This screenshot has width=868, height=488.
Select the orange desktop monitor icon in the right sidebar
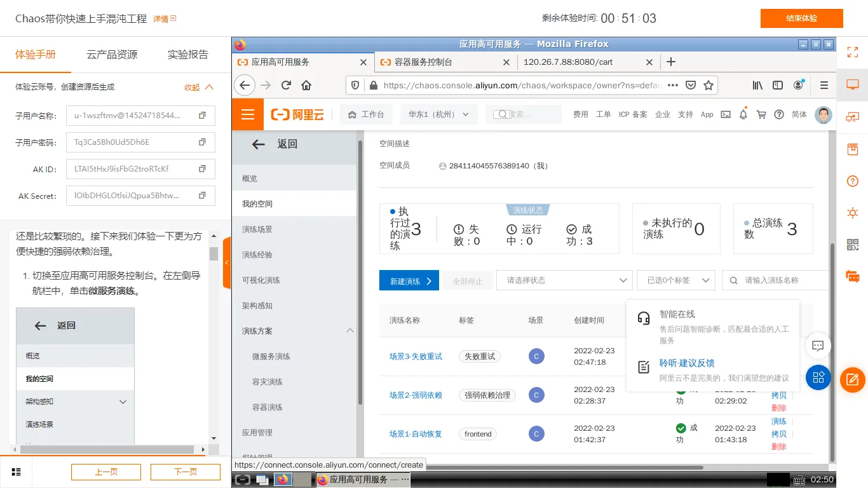coord(853,85)
